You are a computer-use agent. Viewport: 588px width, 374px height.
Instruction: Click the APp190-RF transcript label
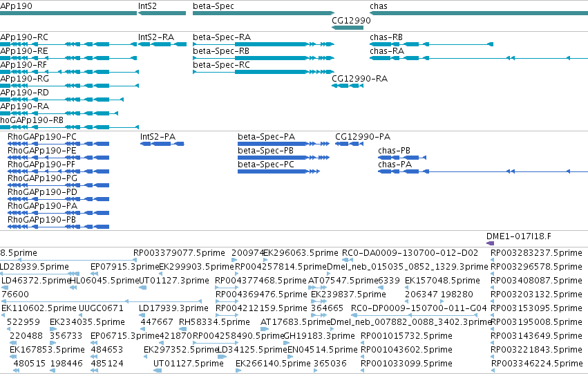pyautogui.click(x=23, y=65)
